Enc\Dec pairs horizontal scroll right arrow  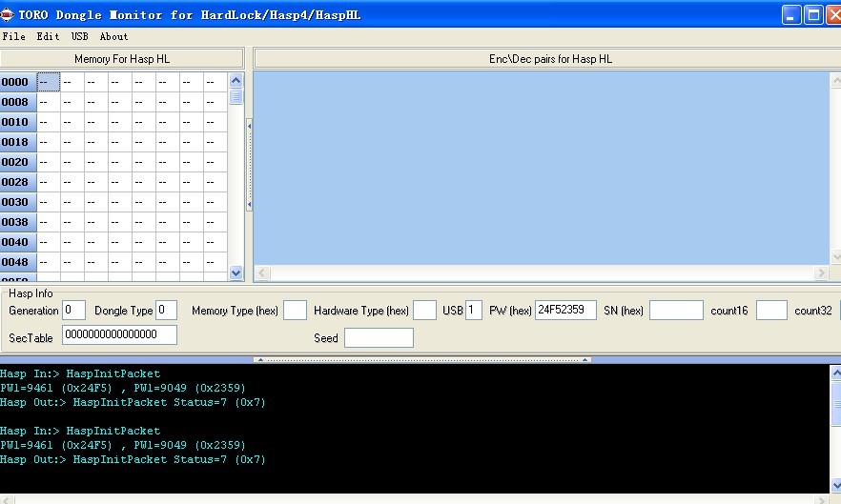coord(821,272)
